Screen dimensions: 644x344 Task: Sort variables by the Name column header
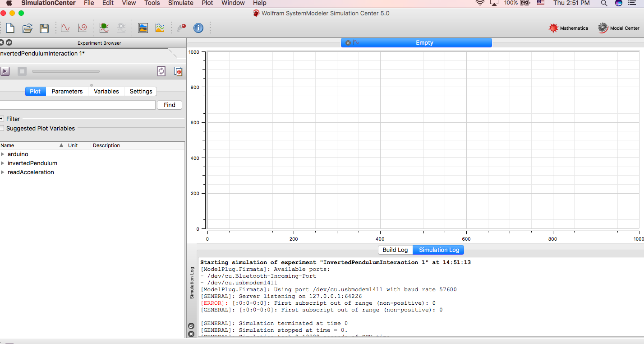32,145
